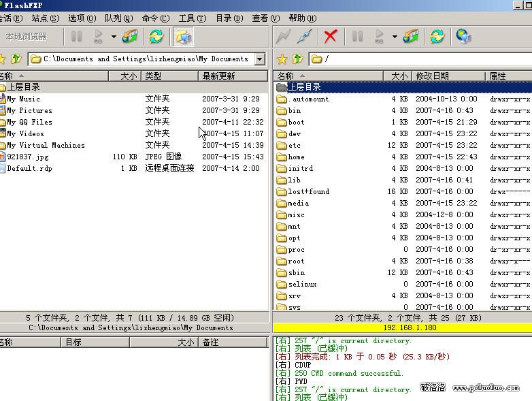Click the red X abort icon
This screenshot has height=401, width=532.
pyautogui.click(x=331, y=36)
